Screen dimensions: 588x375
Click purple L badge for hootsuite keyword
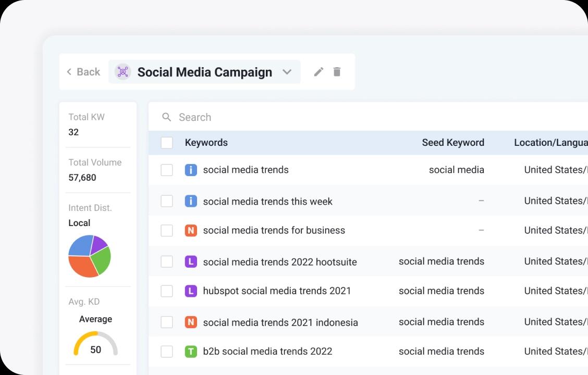tap(191, 261)
